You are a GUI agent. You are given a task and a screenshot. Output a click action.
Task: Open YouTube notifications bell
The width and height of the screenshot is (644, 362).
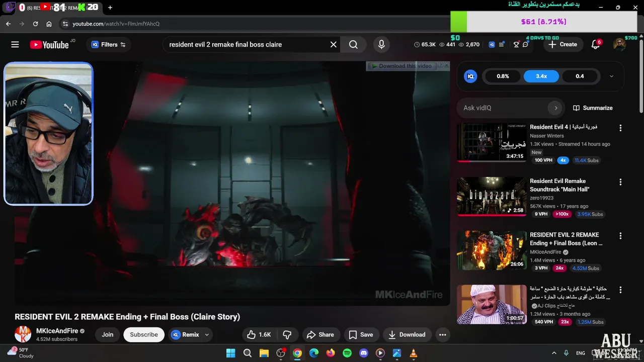[595, 45]
